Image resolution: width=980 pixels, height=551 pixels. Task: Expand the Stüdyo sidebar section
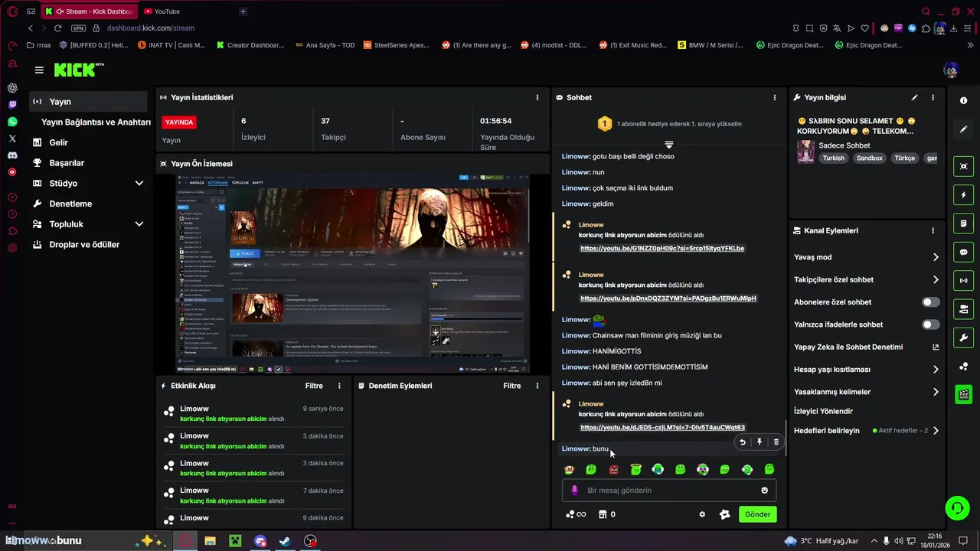(139, 184)
